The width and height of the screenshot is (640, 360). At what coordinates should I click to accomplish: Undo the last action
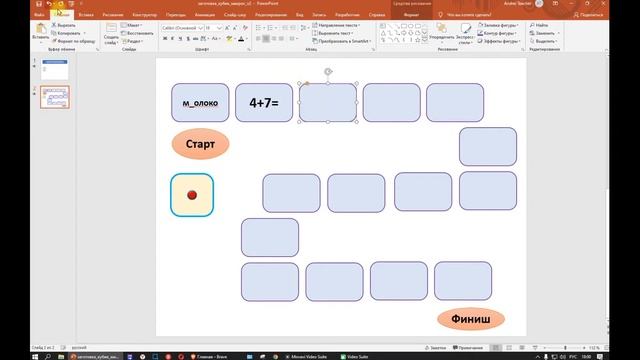[x=49, y=4]
